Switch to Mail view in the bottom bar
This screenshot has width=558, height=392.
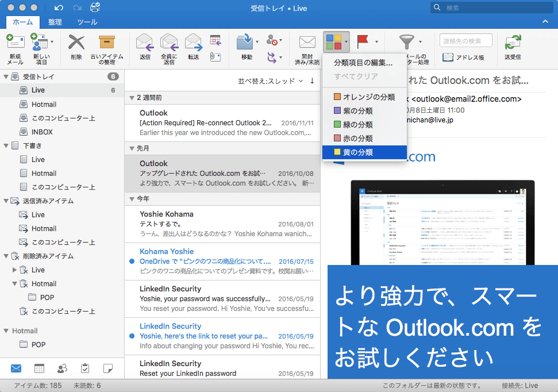[x=16, y=368]
